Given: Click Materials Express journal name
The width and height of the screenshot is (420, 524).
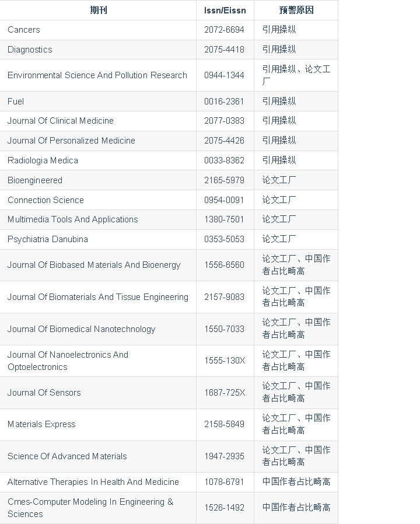Looking at the screenshot, I should 41,424.
